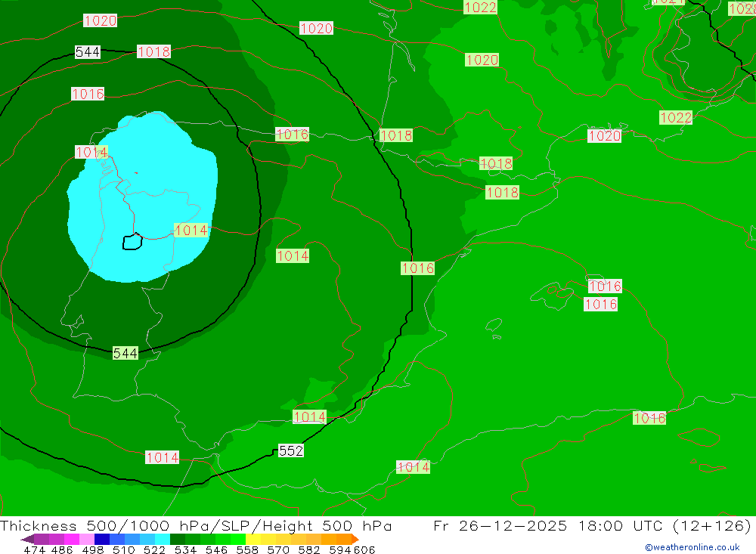
Task: Click the Fr 26-12-2025 18:00 UTC timestamp
Action: (547, 525)
